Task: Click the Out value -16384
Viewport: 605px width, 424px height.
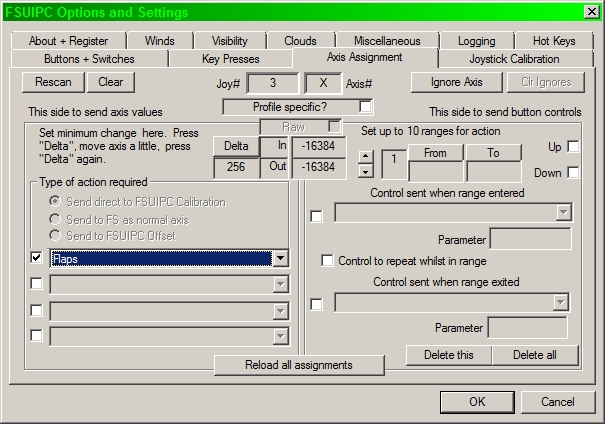Action: pos(318,167)
